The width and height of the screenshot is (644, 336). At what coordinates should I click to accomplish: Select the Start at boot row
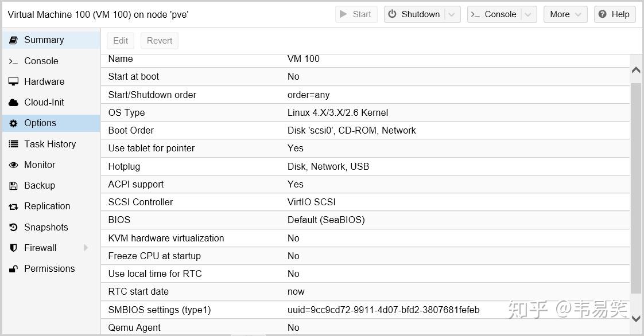367,77
